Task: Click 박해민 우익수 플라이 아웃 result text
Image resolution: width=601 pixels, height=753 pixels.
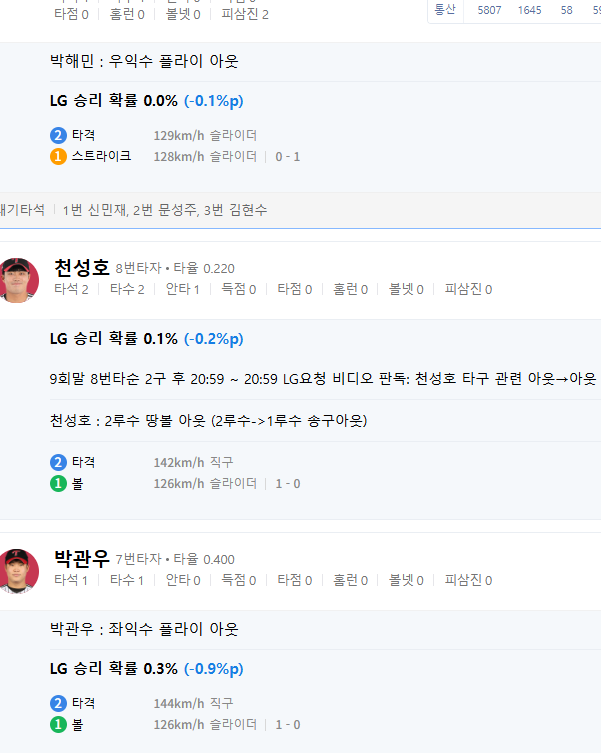Action: coord(144,61)
